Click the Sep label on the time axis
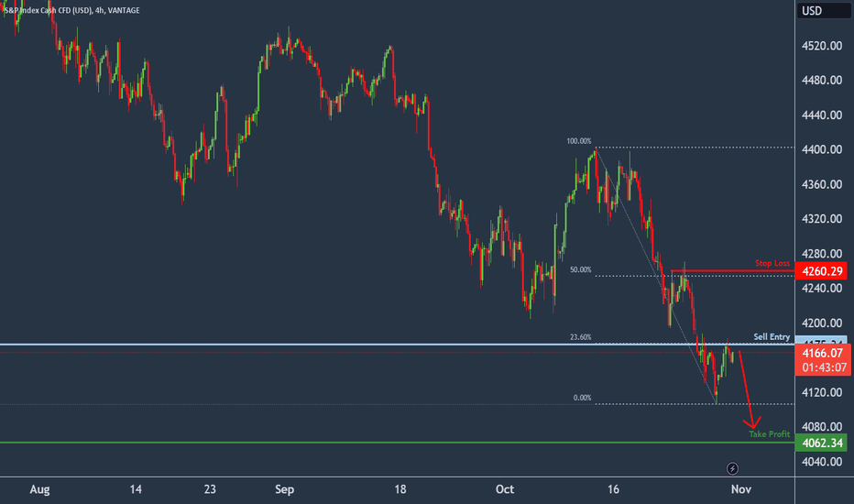 [x=284, y=489]
